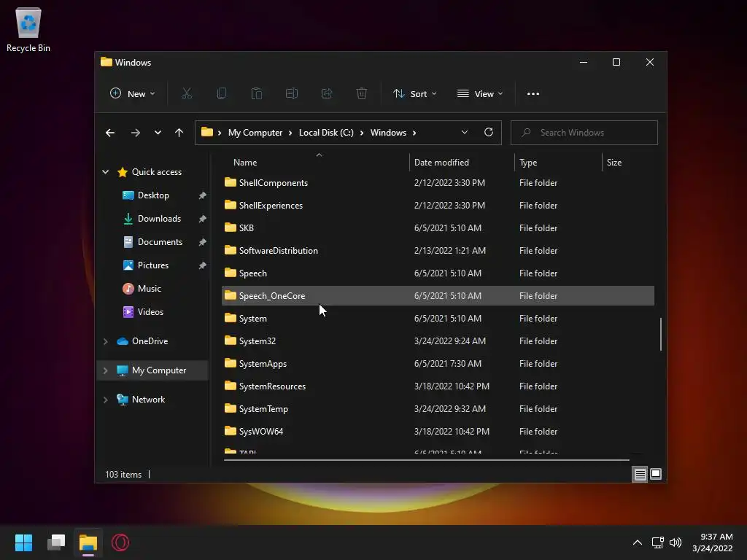Switch to large thumbnails view icon
747x560 pixels.
pos(656,474)
